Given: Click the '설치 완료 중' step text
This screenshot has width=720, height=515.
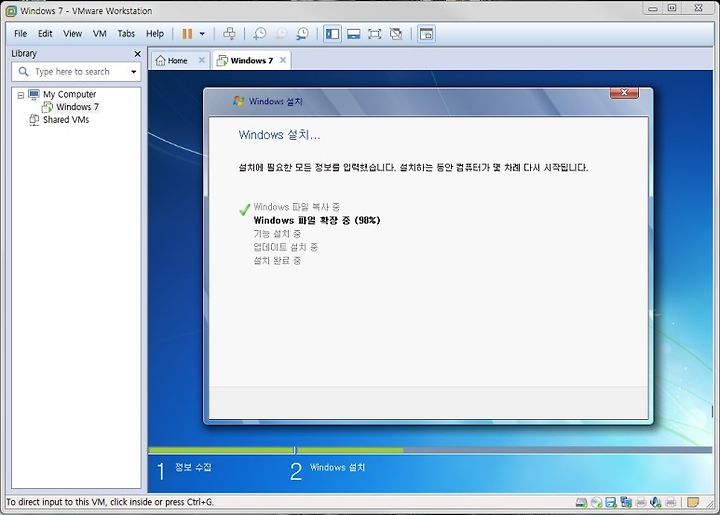Looking at the screenshot, I should tap(277, 261).
